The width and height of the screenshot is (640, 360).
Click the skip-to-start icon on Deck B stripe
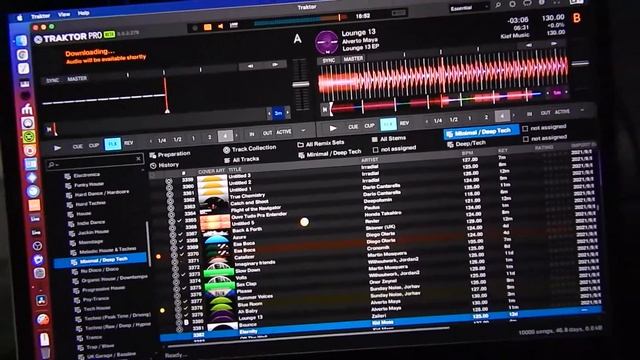pyautogui.click(x=325, y=109)
